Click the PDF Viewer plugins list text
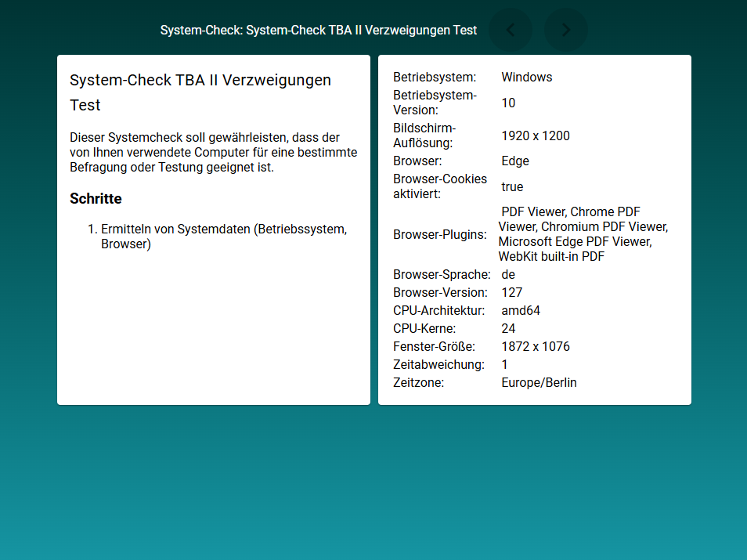 (583, 234)
